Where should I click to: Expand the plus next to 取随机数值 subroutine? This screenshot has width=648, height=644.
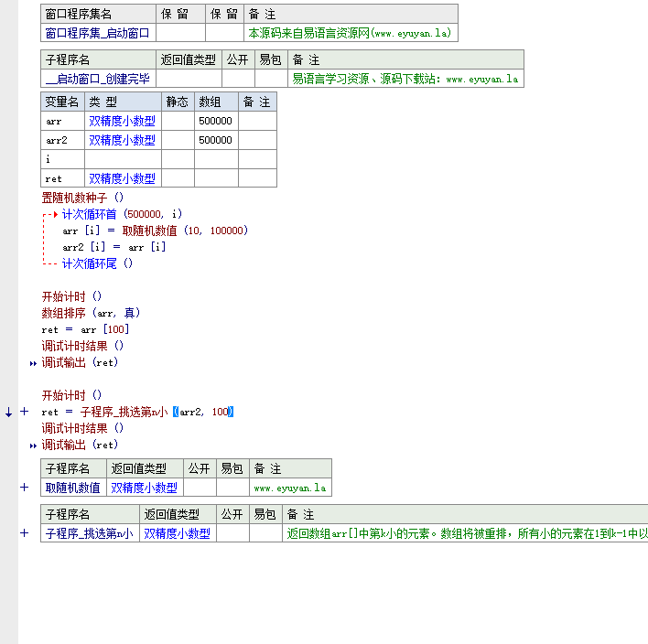point(25,488)
